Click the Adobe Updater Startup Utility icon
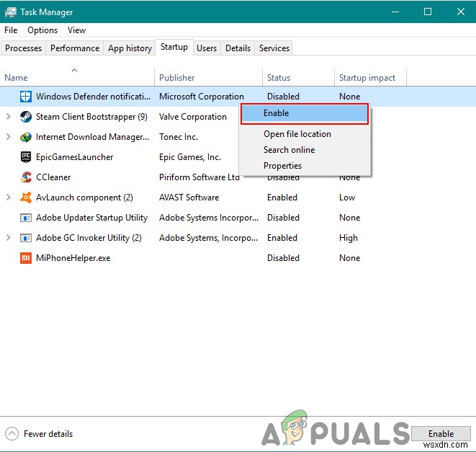This screenshot has height=452, width=476. (26, 218)
